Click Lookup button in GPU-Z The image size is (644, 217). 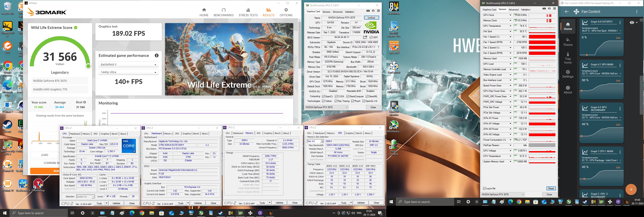[371, 18]
